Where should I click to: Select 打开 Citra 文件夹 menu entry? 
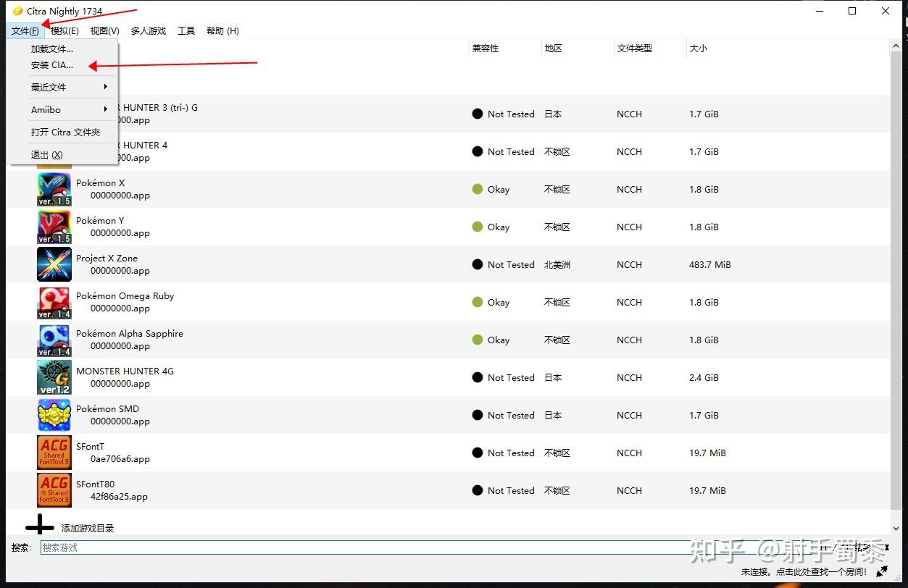[x=62, y=132]
